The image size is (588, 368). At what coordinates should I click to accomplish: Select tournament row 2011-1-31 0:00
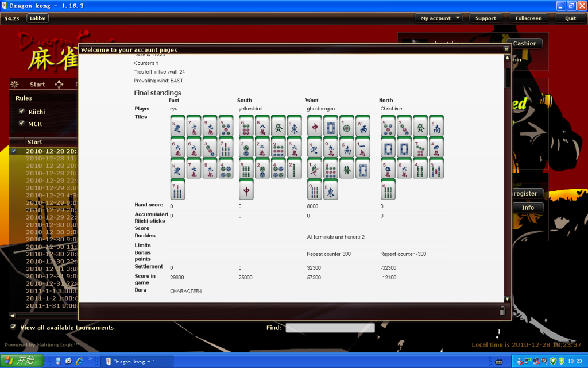pos(43,306)
